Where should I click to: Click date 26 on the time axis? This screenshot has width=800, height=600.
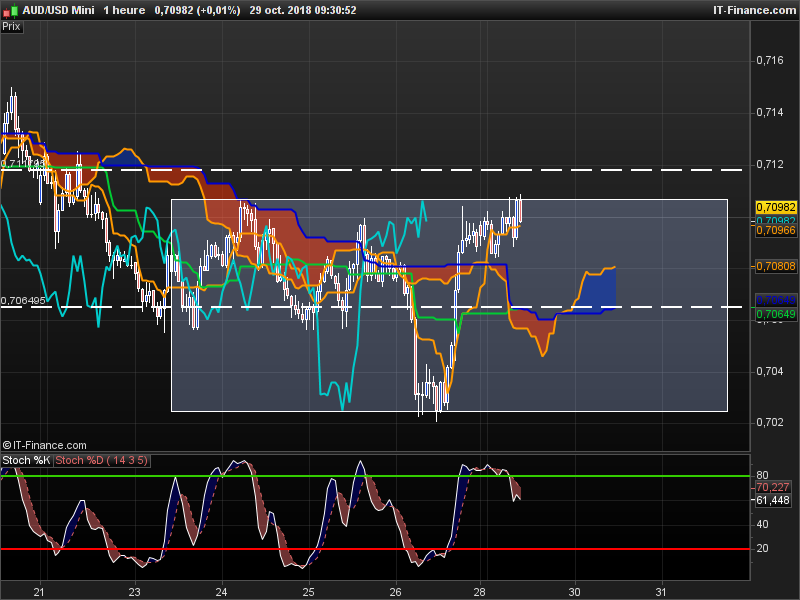tap(395, 592)
